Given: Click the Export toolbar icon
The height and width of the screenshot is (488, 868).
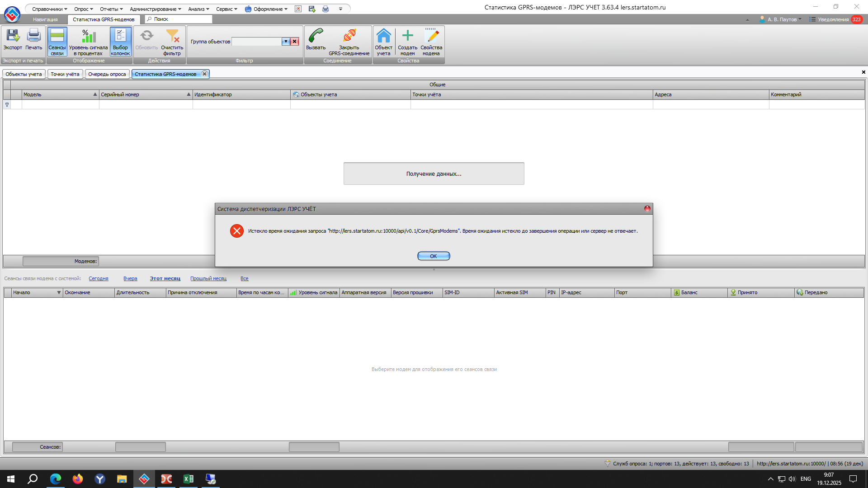Looking at the screenshot, I should tap(13, 40).
